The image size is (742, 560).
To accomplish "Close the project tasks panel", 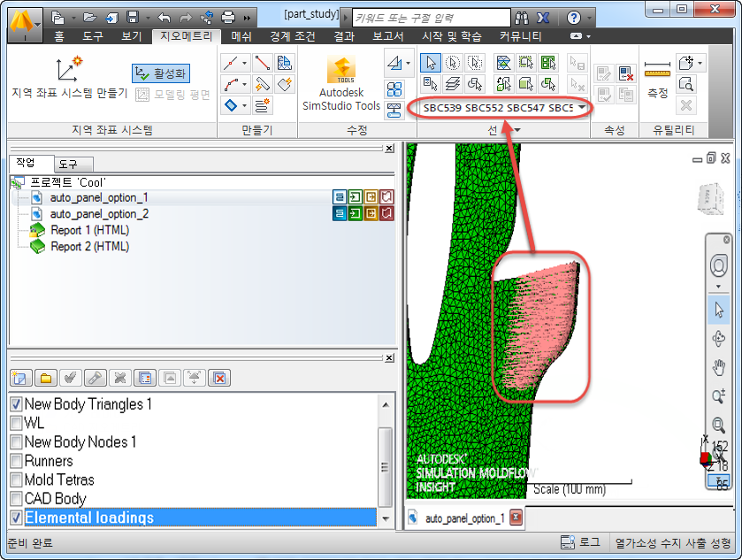I will click(389, 149).
